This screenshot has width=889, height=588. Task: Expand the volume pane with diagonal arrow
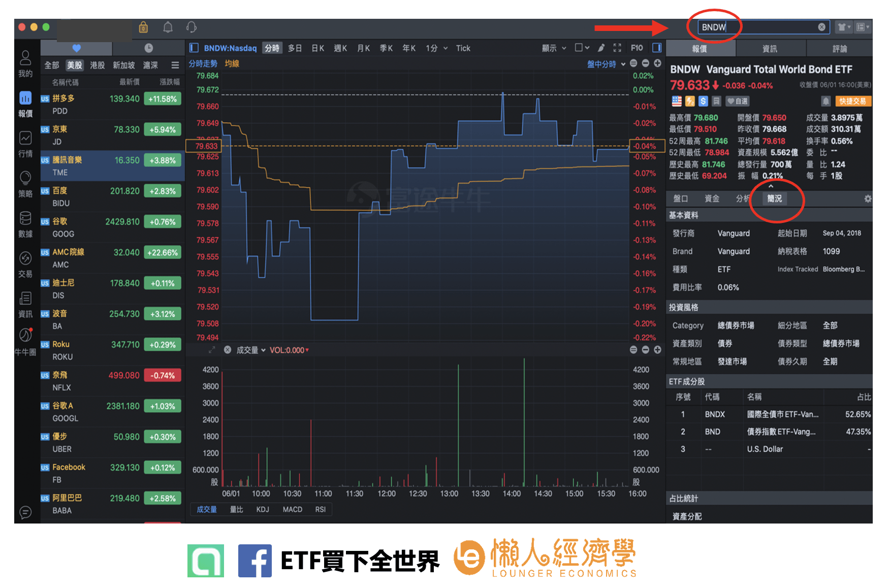[x=212, y=350]
